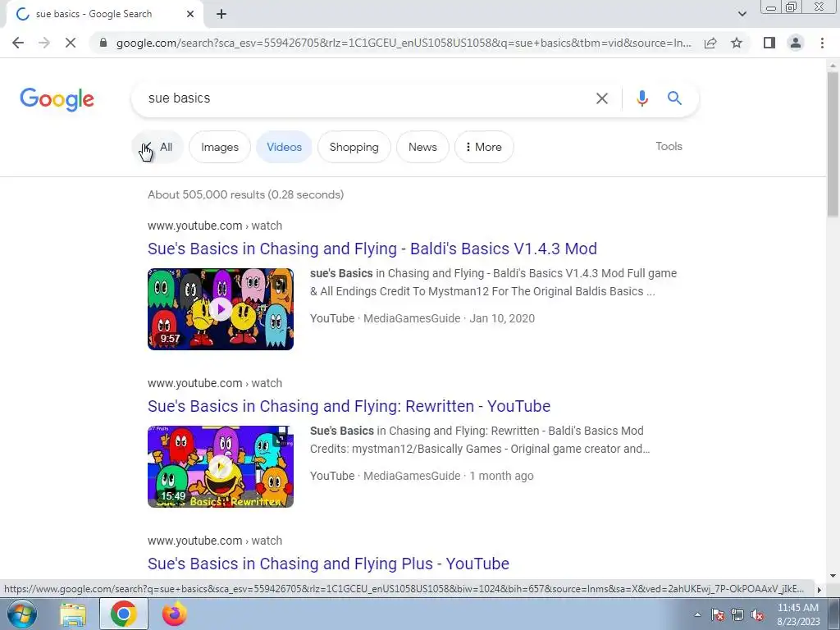
Task: Play the 15:49 Rewritten video thumbnail
Action: click(x=221, y=467)
